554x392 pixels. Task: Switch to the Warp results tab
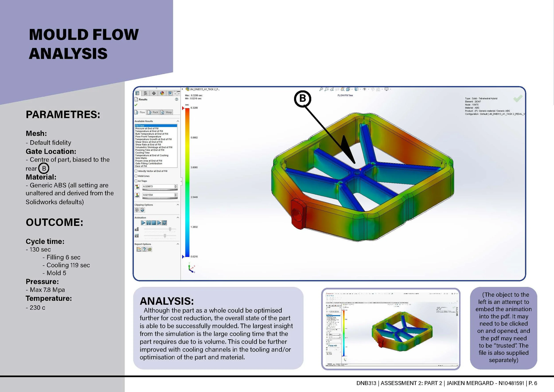pos(166,112)
